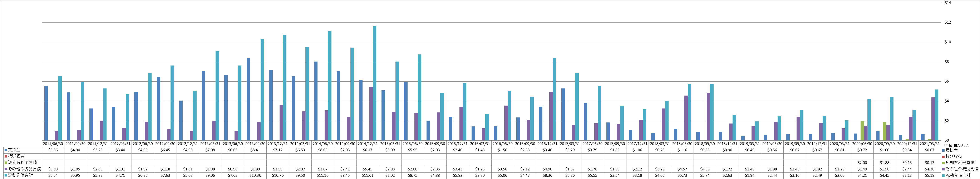The width and height of the screenshot is (980, 179).
Task: Select the $8.41 買掛金 cell for 2013/09/30
Action: (x=255, y=150)
